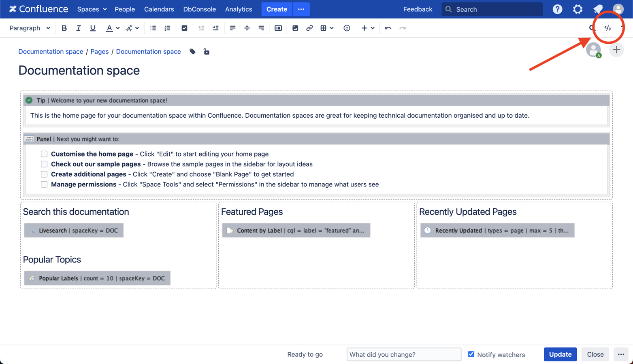Screen dimensions: 633x364
Task: Insert an image from the toolbar
Action: click(x=295, y=28)
